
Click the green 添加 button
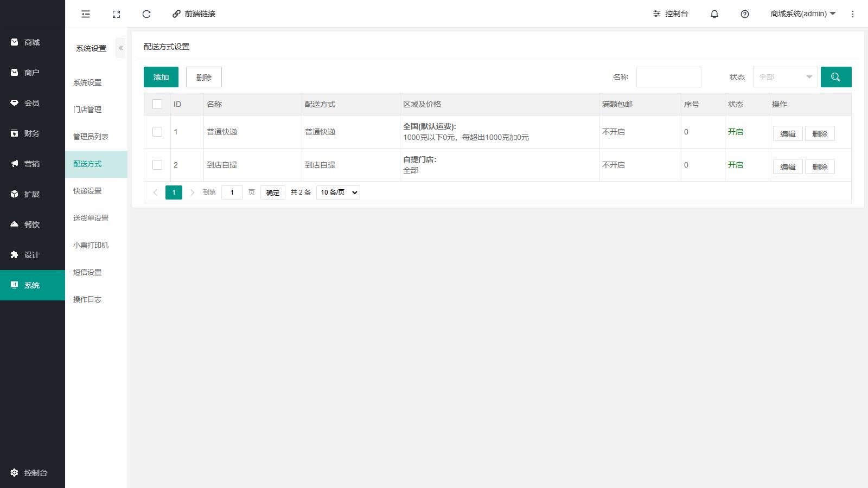point(161,77)
